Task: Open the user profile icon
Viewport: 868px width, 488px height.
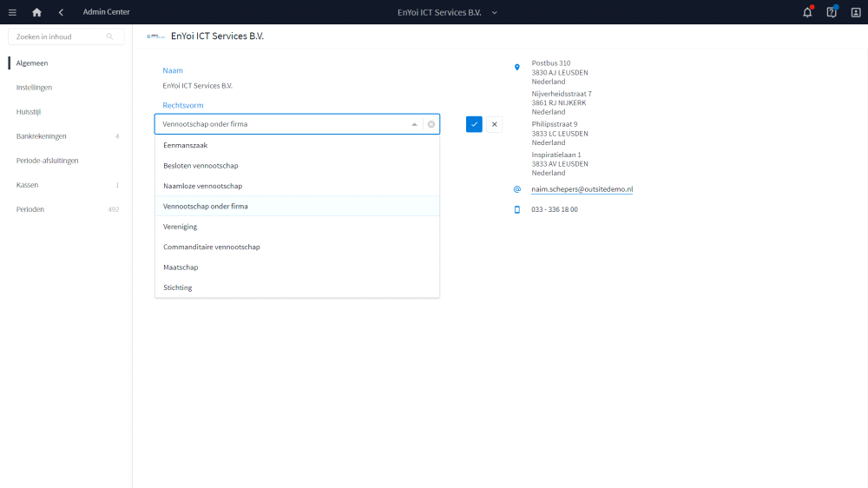Action: [x=856, y=12]
